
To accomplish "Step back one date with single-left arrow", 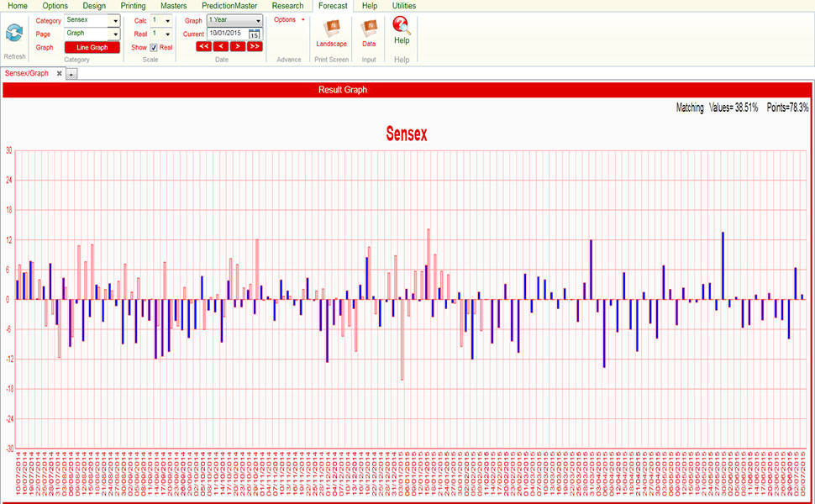I will pyautogui.click(x=221, y=46).
